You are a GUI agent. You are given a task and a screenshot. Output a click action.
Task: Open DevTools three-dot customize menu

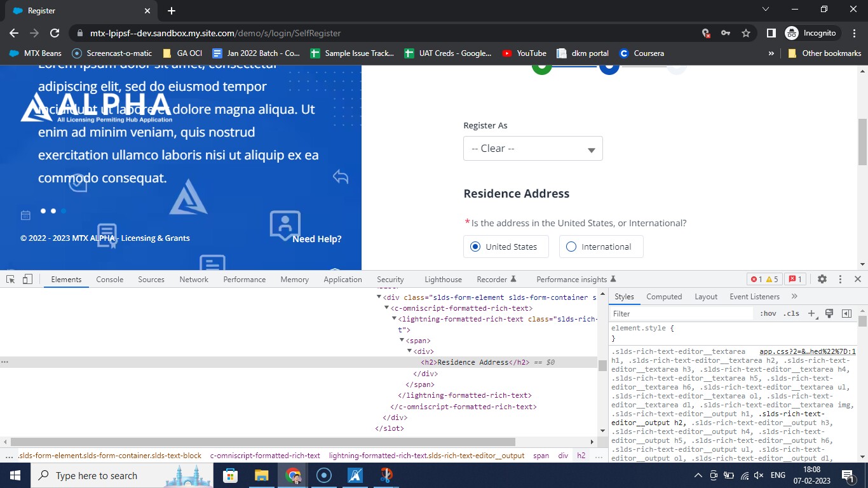point(840,280)
